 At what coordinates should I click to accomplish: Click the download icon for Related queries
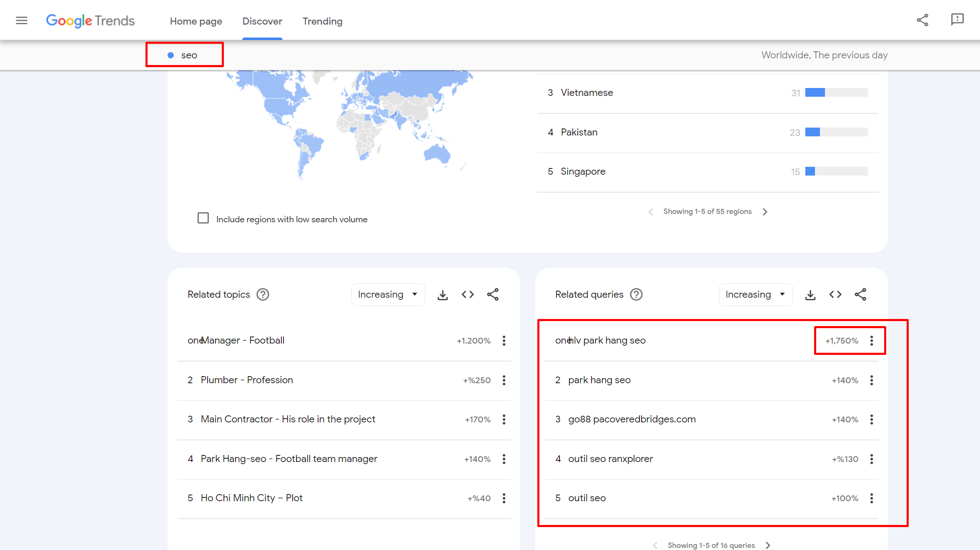tap(810, 294)
